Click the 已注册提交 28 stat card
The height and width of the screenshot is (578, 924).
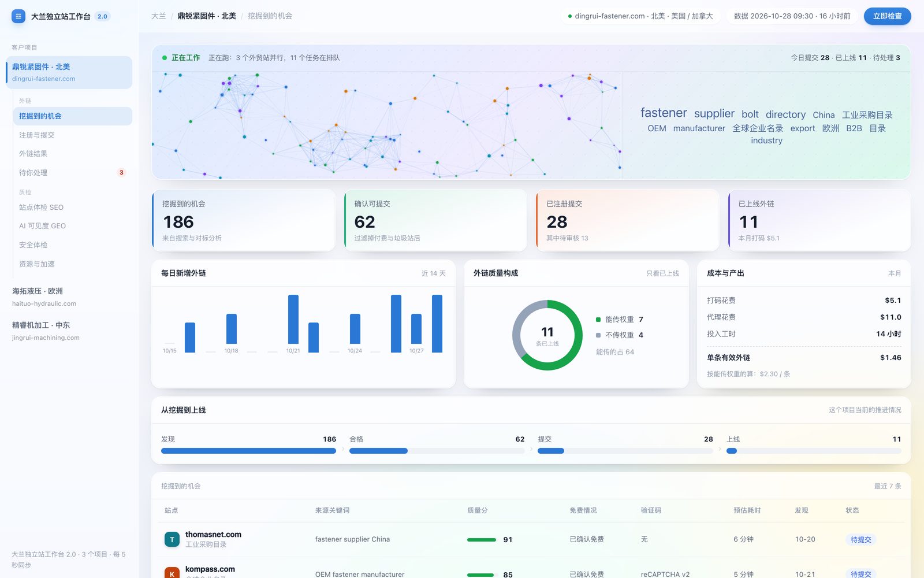[x=628, y=220]
